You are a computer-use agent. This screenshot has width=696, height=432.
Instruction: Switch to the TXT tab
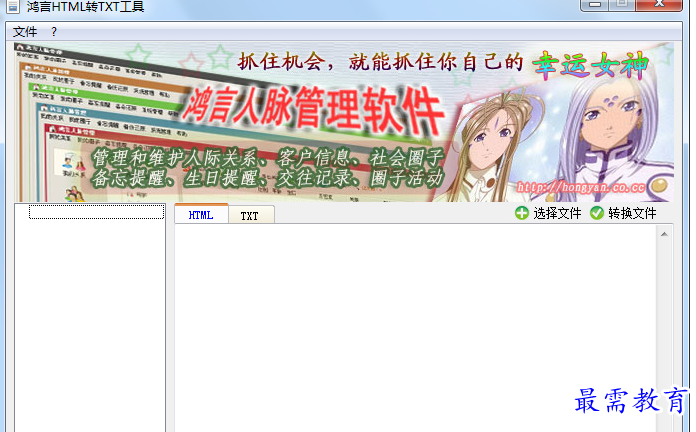pos(250,216)
